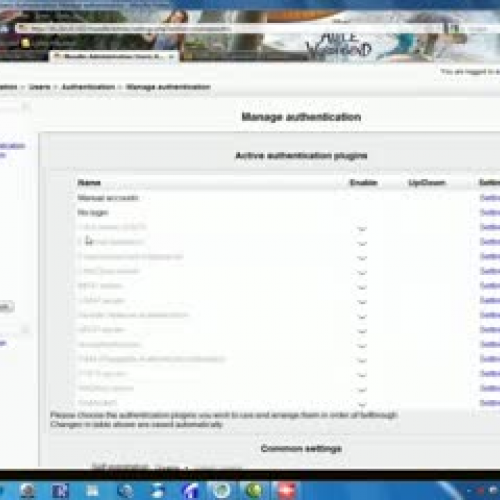This screenshot has width=500, height=500.
Task: Toggle the PAM (Pluggable Authentication Modules) eye
Action: 362,361
